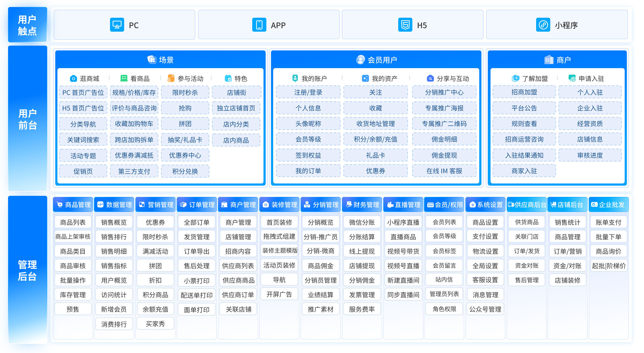Screen dimensions: 644x353
Task: Open the 店铺后台 column header
Action: [568, 205]
